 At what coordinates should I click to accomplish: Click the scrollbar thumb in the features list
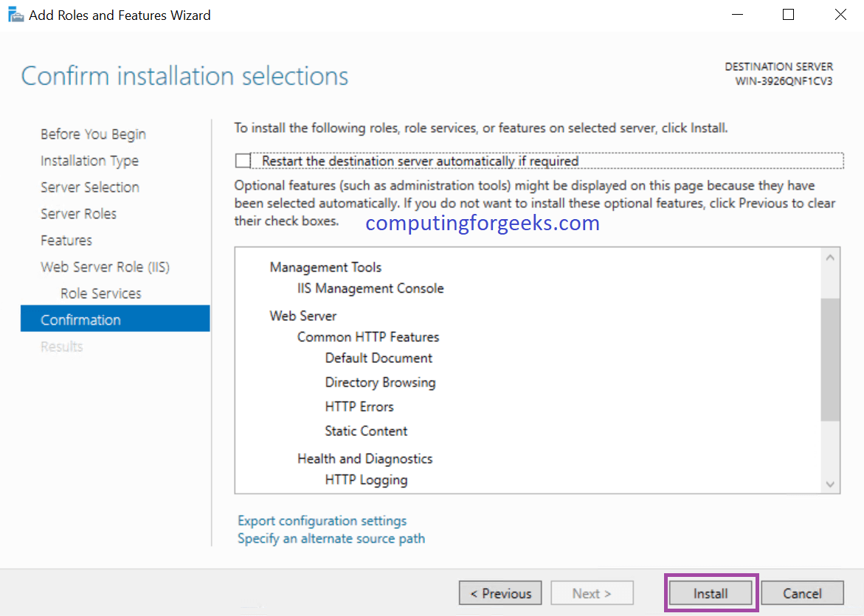[830, 359]
